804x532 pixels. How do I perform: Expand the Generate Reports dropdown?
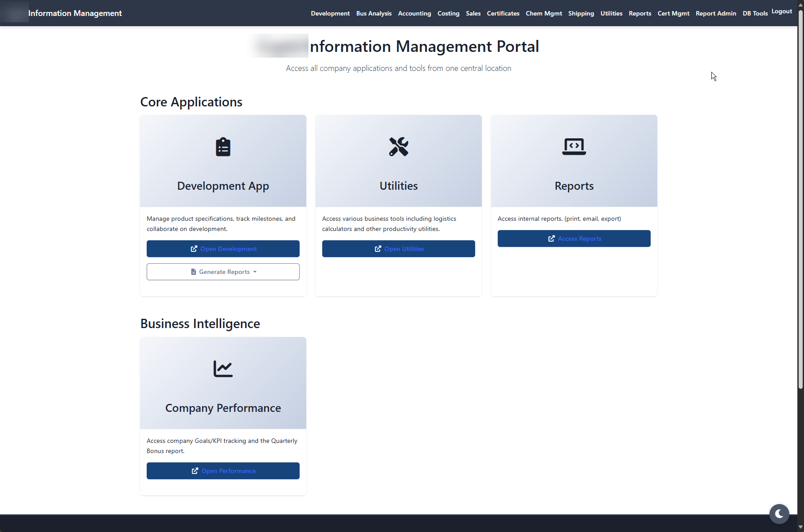[x=223, y=272]
